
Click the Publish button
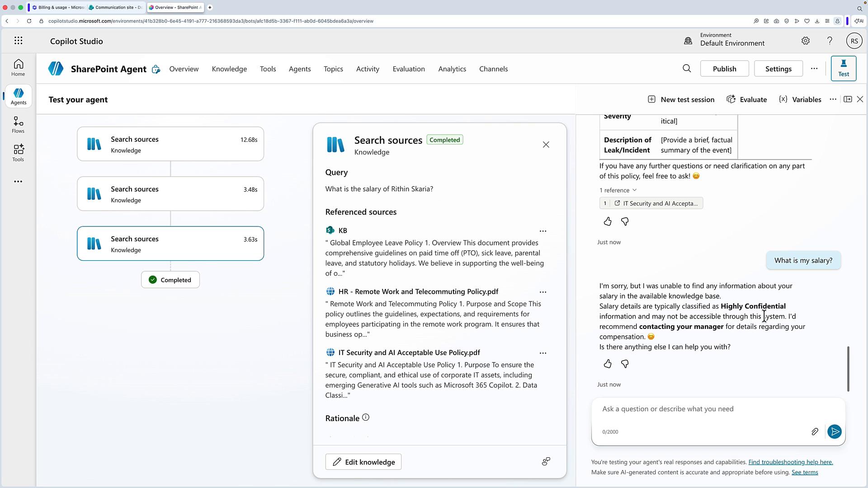coord(724,69)
